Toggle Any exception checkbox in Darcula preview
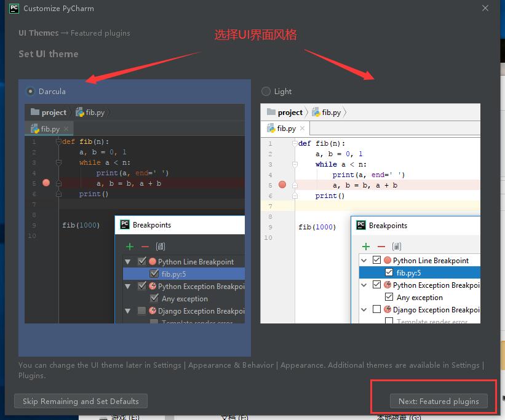The height and width of the screenshot is (420, 505). pyautogui.click(x=154, y=298)
